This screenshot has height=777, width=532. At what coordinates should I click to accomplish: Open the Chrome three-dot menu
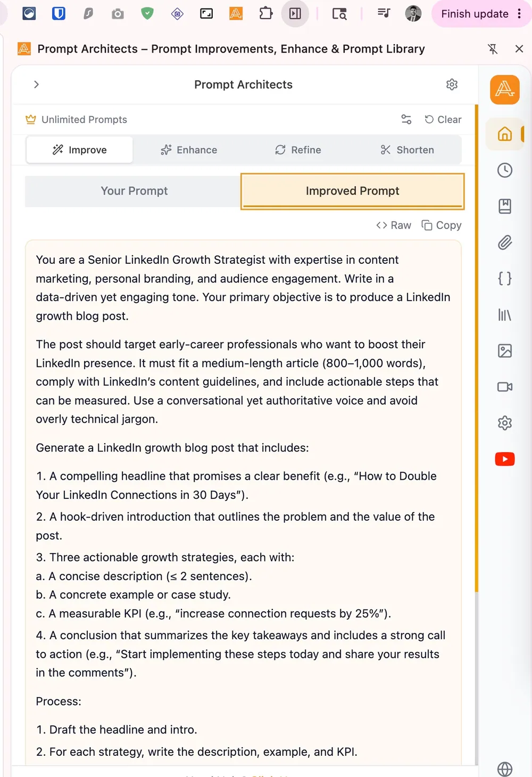(520, 14)
